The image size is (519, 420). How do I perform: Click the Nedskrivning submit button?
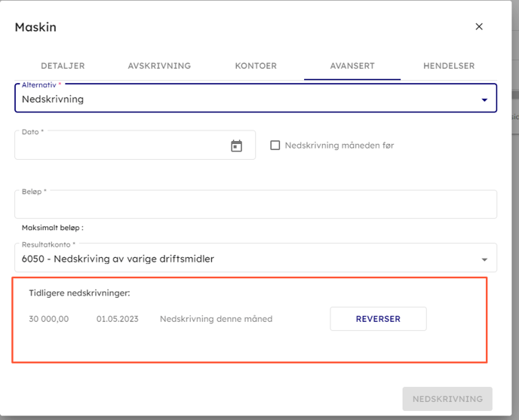(447, 399)
